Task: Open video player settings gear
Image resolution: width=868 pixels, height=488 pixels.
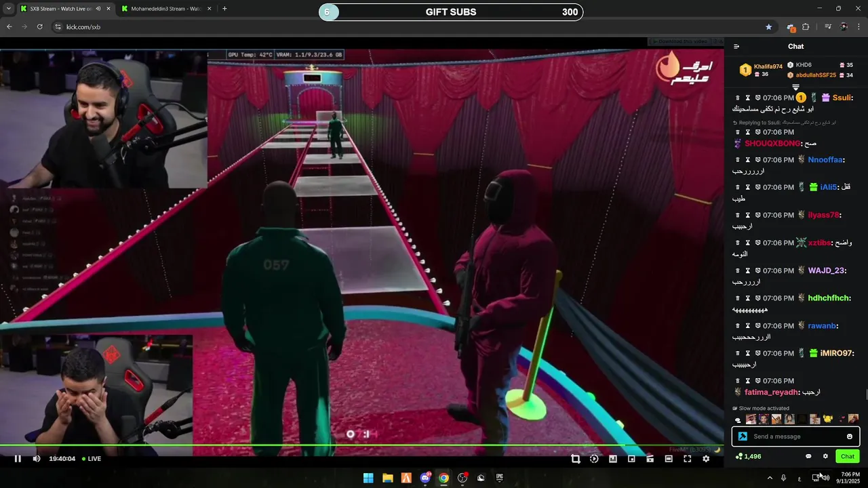Action: coord(706,459)
